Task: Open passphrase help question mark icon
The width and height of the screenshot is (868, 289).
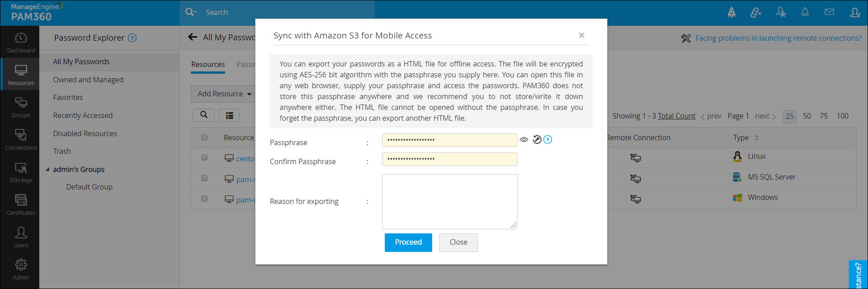Action: point(548,140)
